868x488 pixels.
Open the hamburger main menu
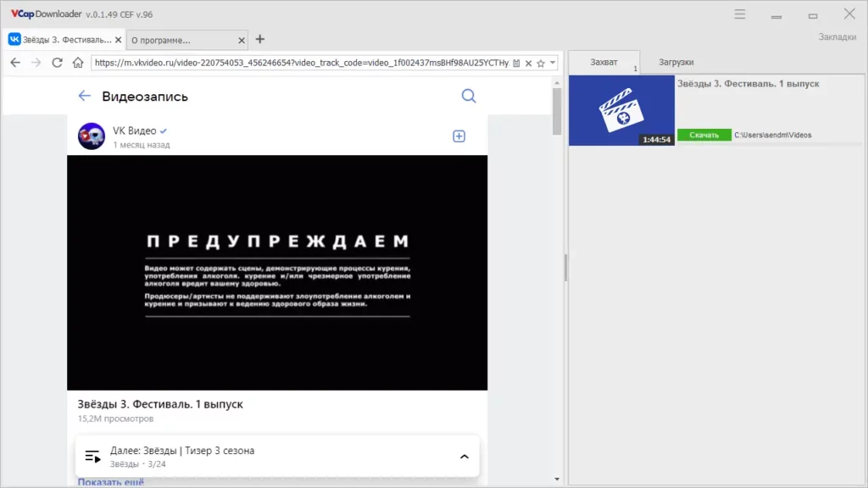coord(740,14)
